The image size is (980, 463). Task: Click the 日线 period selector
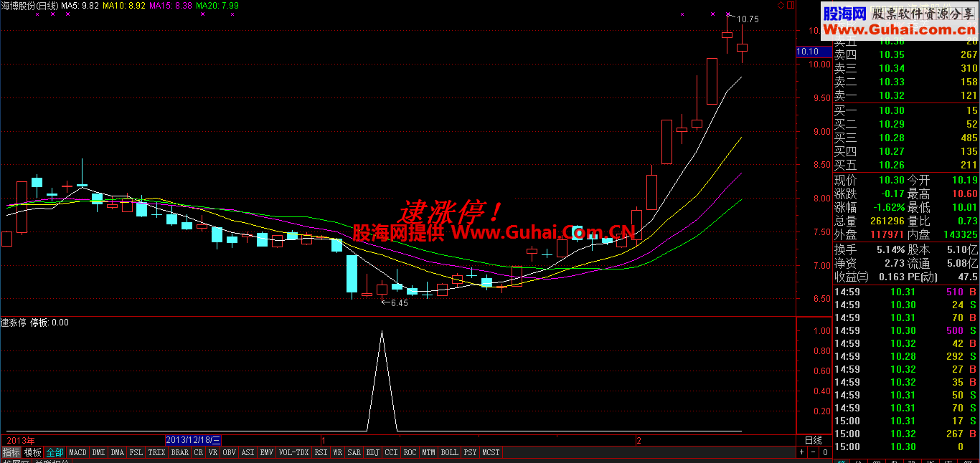click(x=813, y=440)
